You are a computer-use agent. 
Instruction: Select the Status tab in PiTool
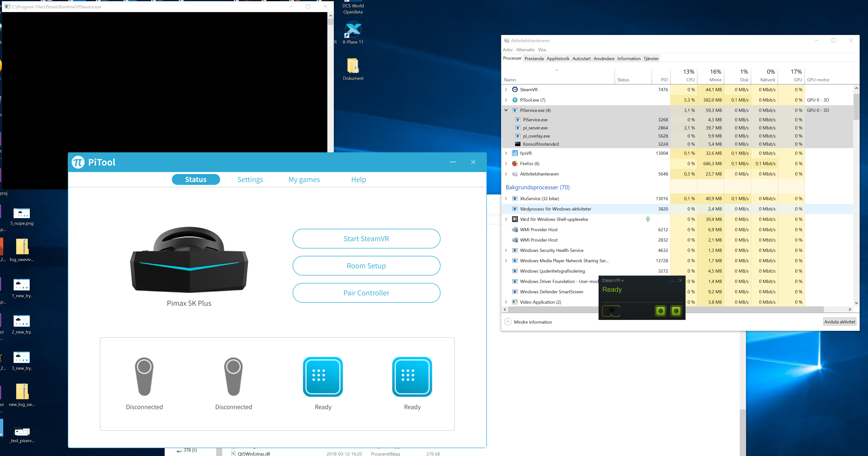coord(196,179)
